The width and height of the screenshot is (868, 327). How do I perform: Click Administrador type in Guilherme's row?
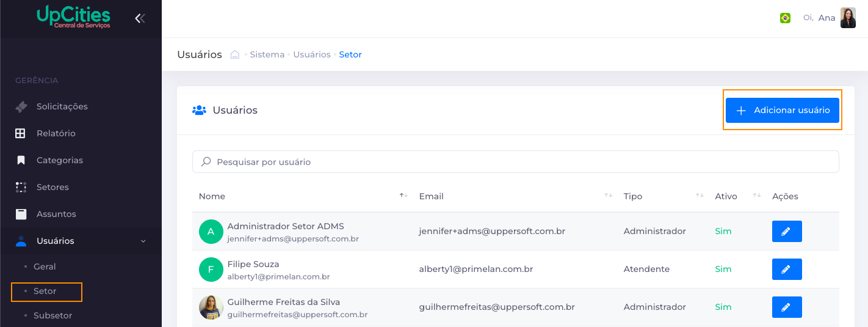click(x=655, y=307)
